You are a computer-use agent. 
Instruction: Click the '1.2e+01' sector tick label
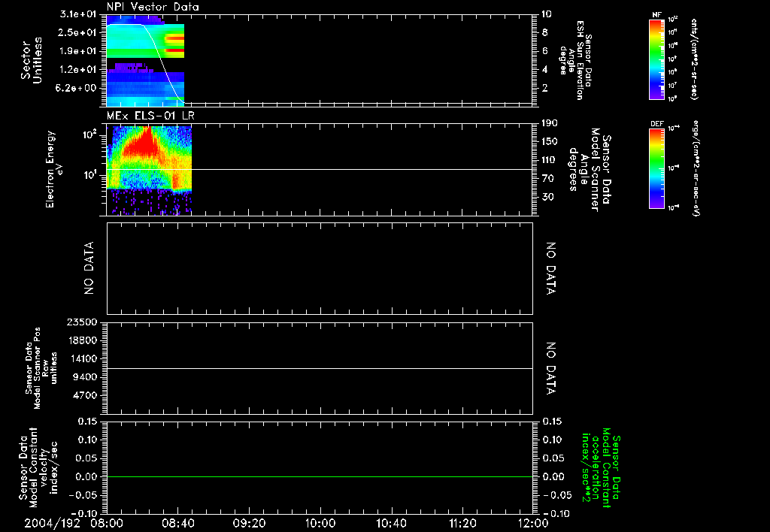(77, 70)
